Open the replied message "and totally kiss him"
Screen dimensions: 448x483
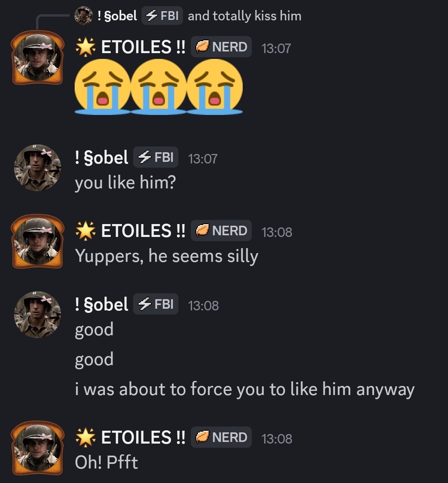tap(244, 16)
